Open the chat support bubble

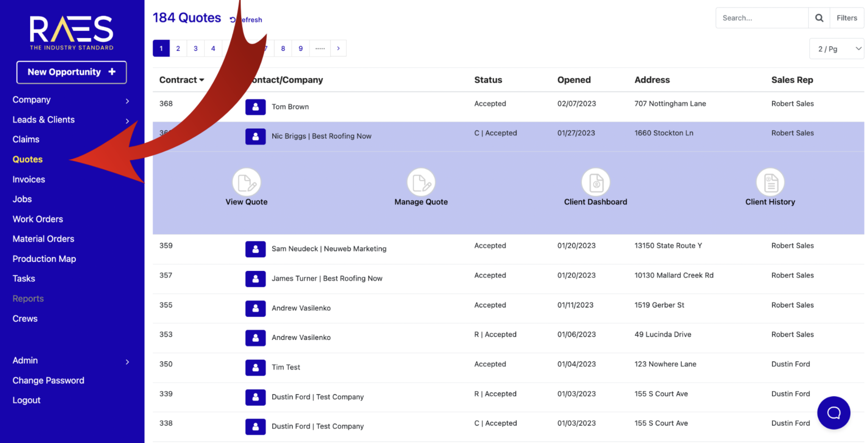(834, 413)
